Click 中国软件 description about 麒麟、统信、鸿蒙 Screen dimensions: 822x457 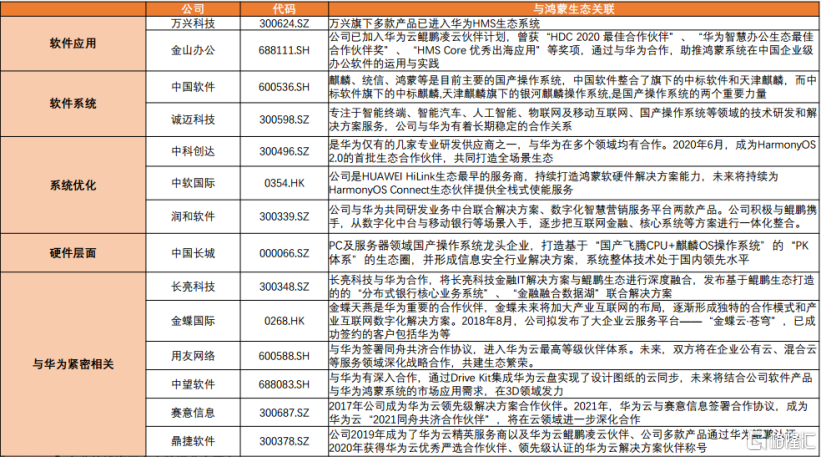coord(573,87)
